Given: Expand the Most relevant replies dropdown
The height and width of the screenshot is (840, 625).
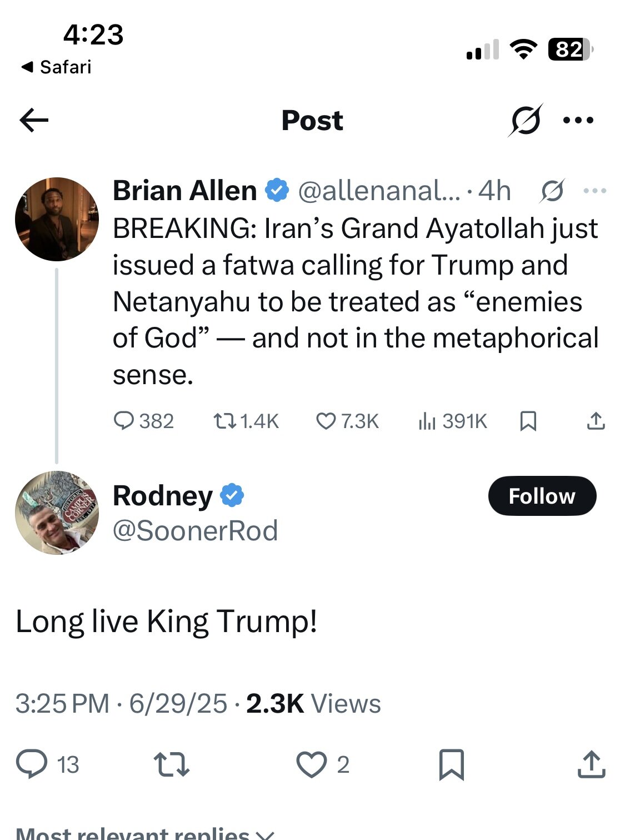Looking at the screenshot, I should pyautogui.click(x=145, y=834).
